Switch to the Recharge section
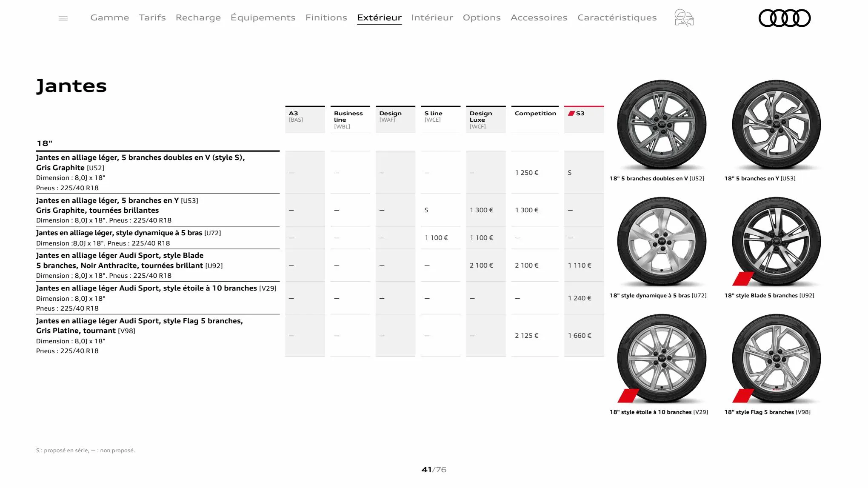The width and height of the screenshot is (868, 488). coord(198,17)
